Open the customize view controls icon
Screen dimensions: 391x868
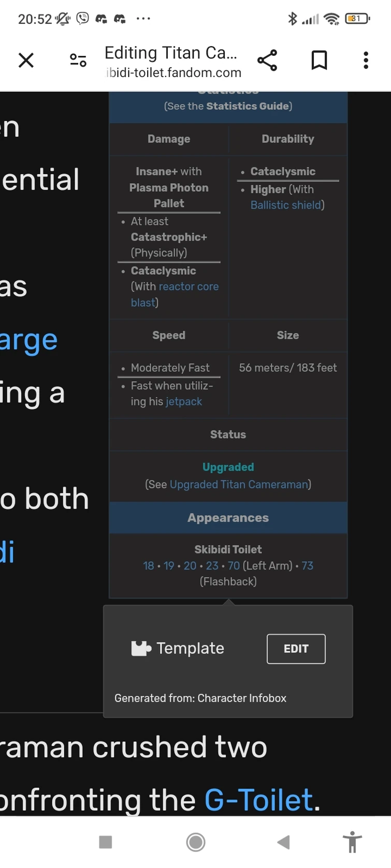click(78, 60)
